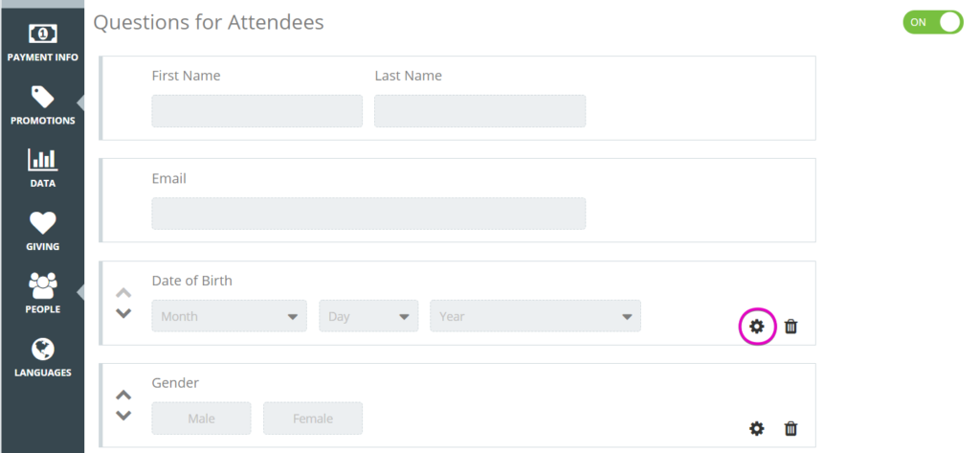Image resolution: width=980 pixels, height=453 pixels.
Task: Open Date of Birth settings gear
Action: pos(757,326)
